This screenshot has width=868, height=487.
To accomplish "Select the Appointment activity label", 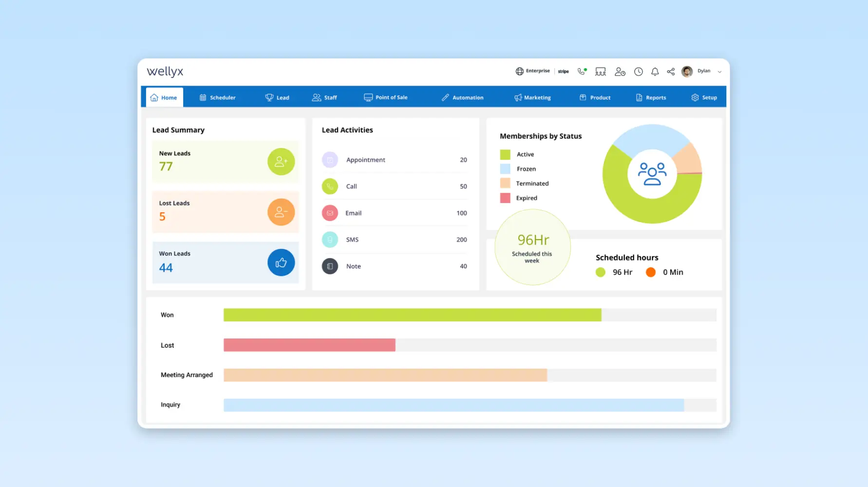I will (x=365, y=160).
